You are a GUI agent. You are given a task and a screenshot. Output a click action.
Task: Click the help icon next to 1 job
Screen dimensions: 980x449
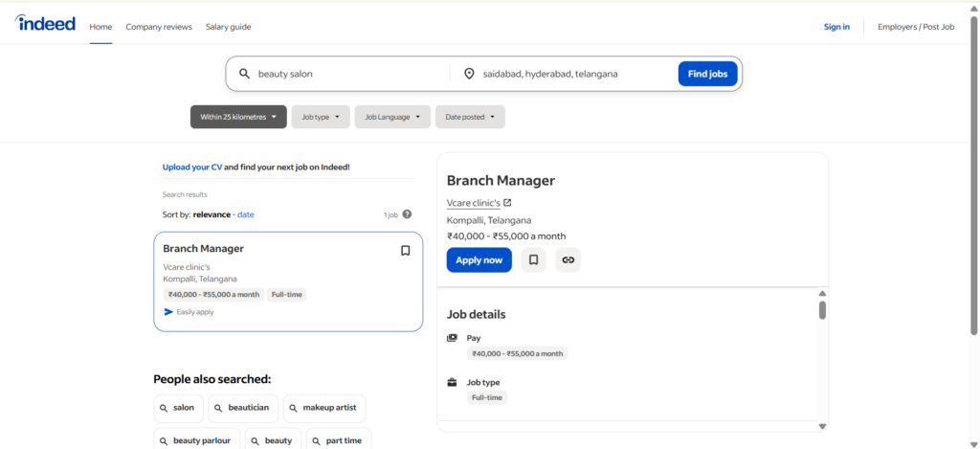click(x=407, y=214)
